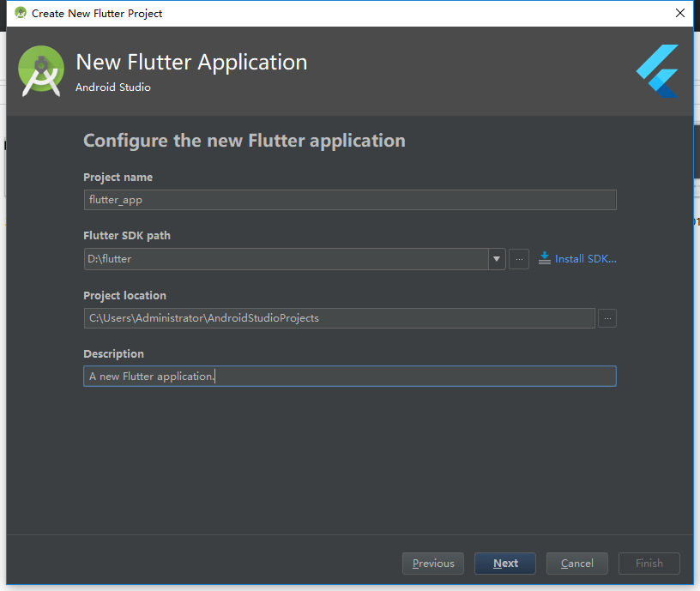Click into the Project name field

(350, 200)
